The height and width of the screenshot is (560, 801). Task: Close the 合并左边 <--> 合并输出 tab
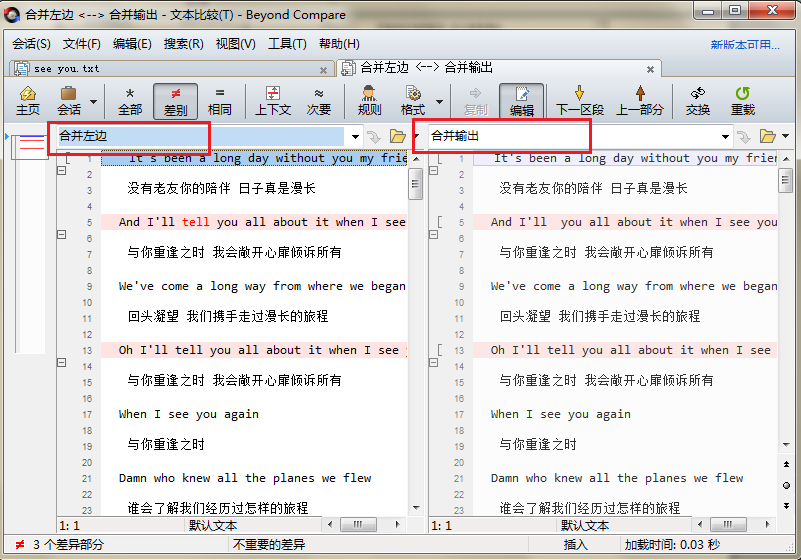(650, 69)
